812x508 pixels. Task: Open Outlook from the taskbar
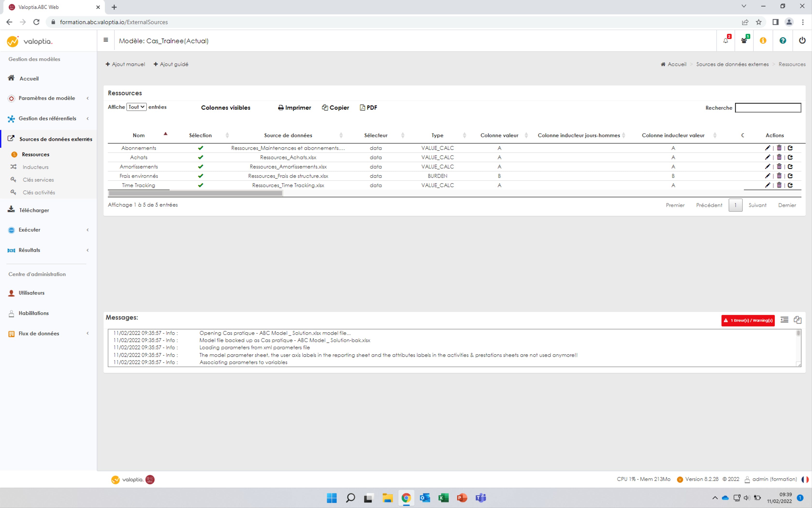tap(425, 498)
